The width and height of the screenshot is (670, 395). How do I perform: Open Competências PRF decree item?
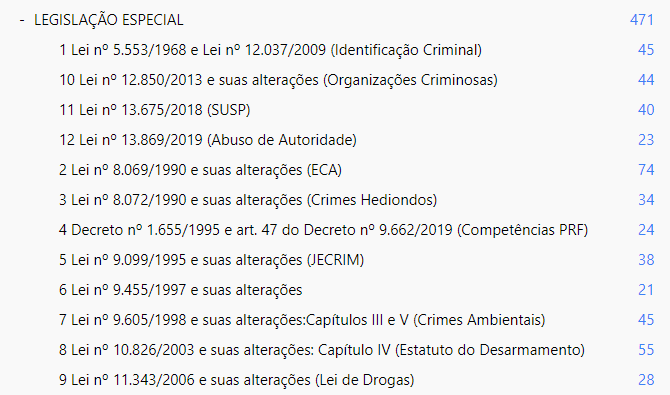click(x=323, y=230)
